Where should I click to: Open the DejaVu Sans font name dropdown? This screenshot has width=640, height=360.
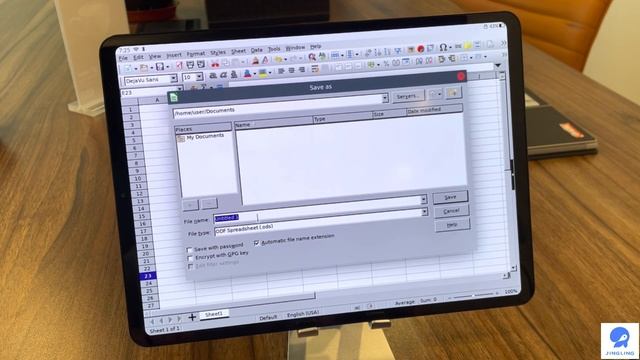(173, 78)
